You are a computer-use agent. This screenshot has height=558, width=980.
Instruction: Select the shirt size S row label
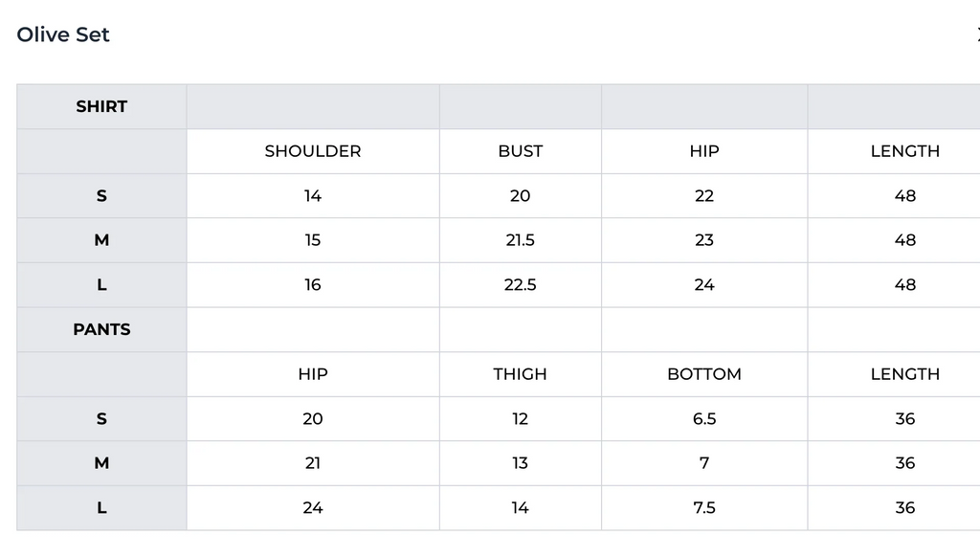point(101,196)
